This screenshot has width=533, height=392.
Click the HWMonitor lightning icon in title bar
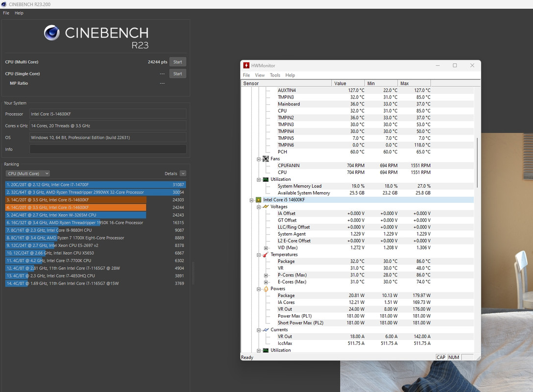click(246, 65)
